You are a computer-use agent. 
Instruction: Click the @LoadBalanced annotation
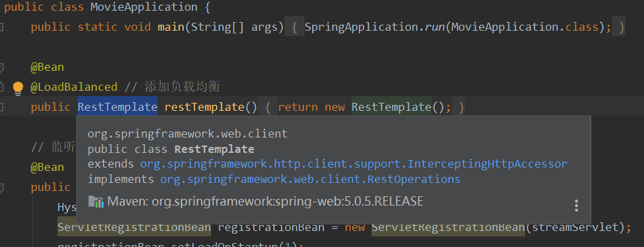pos(74,87)
